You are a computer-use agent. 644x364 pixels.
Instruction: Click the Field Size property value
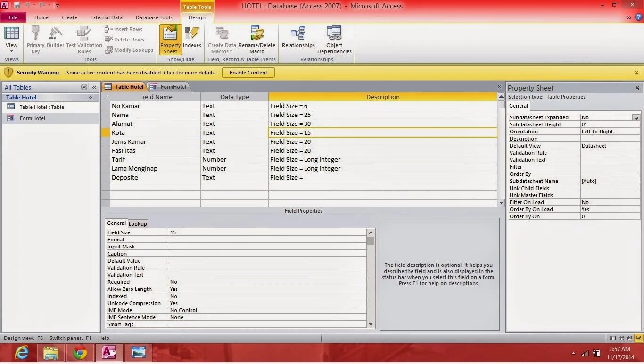[267, 232]
